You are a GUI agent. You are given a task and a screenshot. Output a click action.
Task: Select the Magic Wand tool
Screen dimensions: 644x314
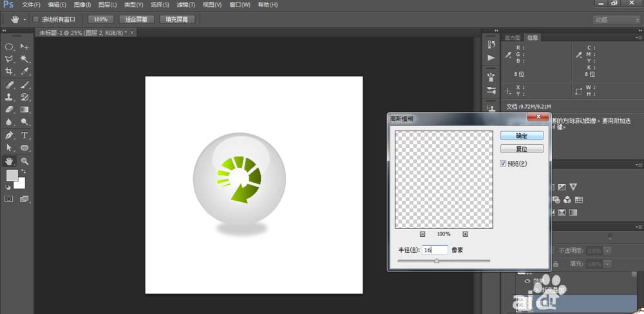[24, 59]
